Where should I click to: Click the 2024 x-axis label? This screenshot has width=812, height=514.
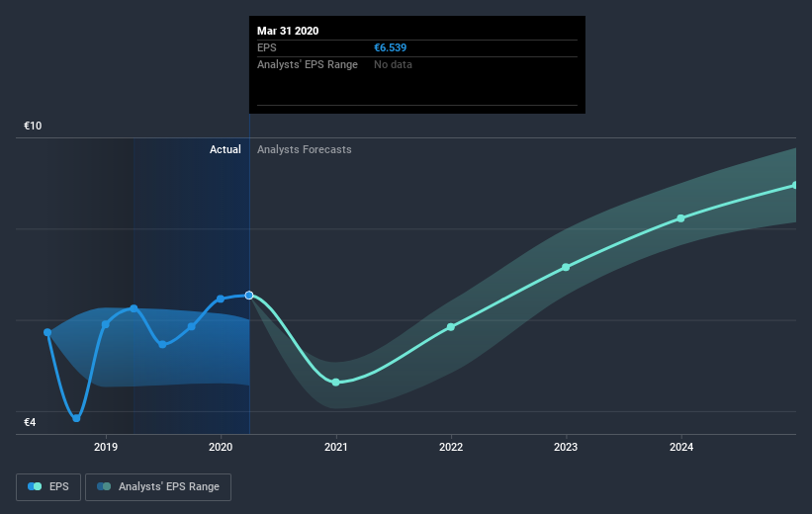[681, 447]
